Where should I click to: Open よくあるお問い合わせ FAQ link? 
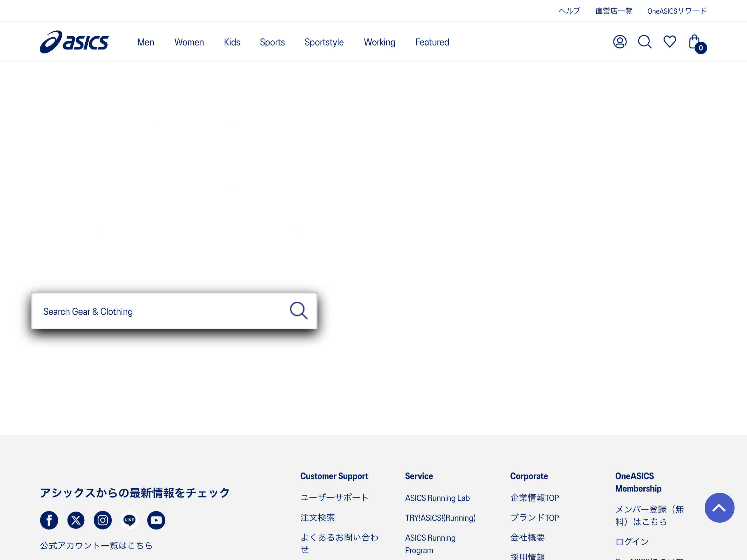tap(339, 544)
